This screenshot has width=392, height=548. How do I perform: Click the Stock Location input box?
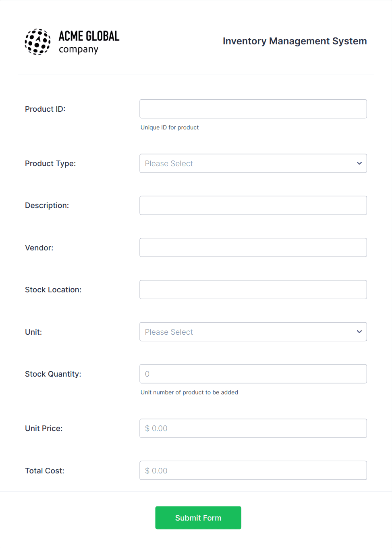click(253, 289)
